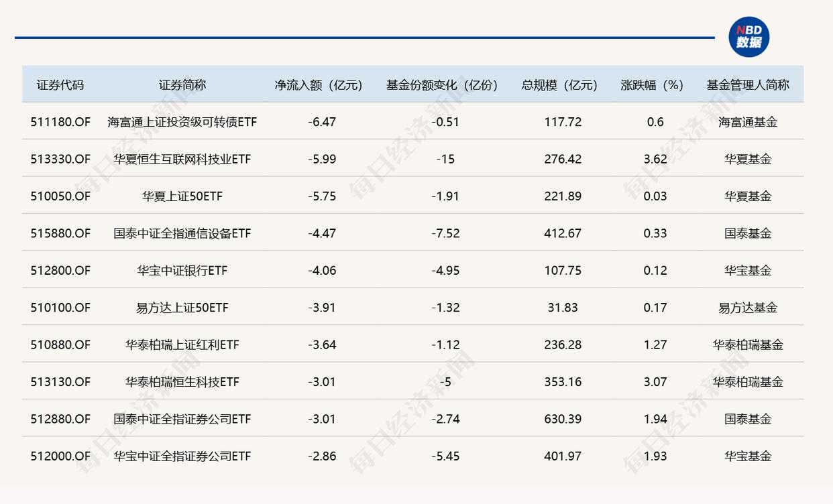Click the 基金管理人简称 column header

(748, 85)
